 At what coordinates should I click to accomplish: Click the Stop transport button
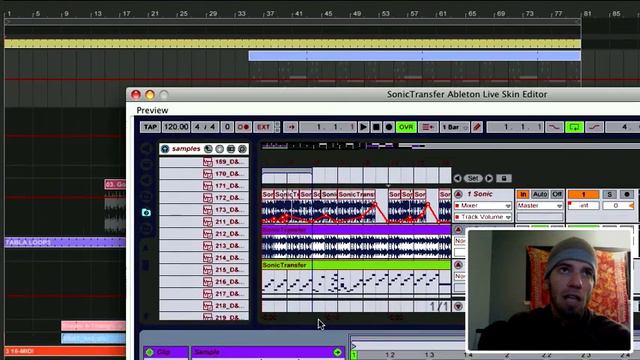coord(376,127)
